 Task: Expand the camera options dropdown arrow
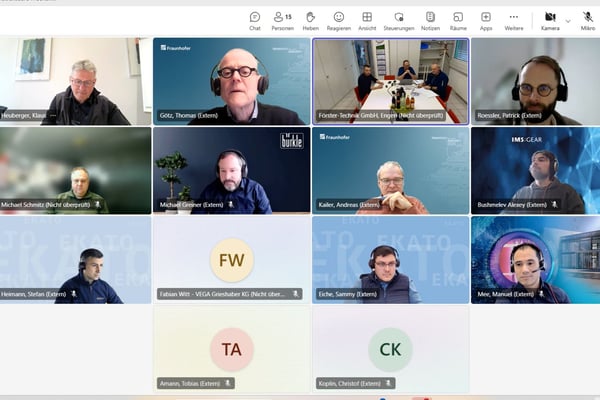coord(568,19)
